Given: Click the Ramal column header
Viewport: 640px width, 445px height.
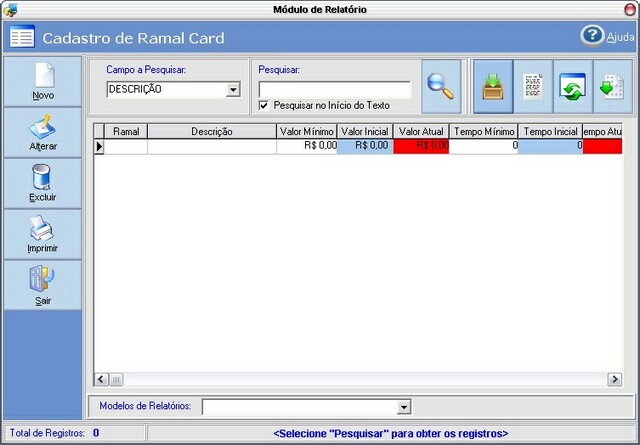Looking at the screenshot, I should coord(126,131).
